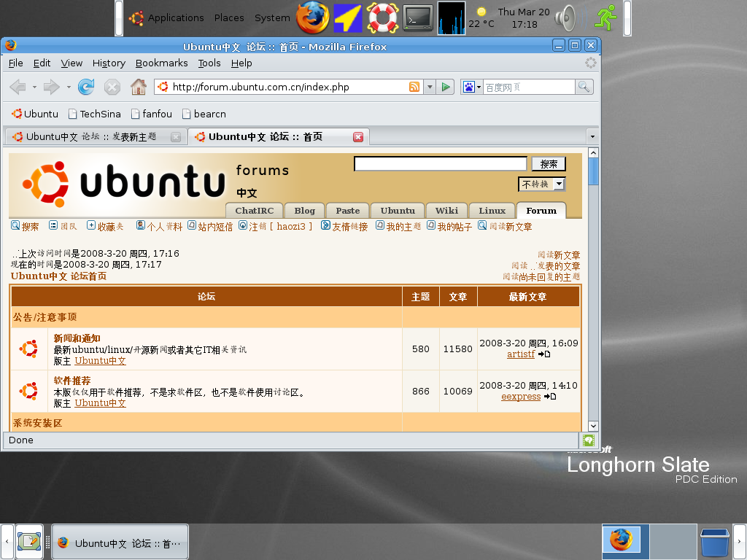
Task: Click the URL address bar field
Action: (x=289, y=87)
